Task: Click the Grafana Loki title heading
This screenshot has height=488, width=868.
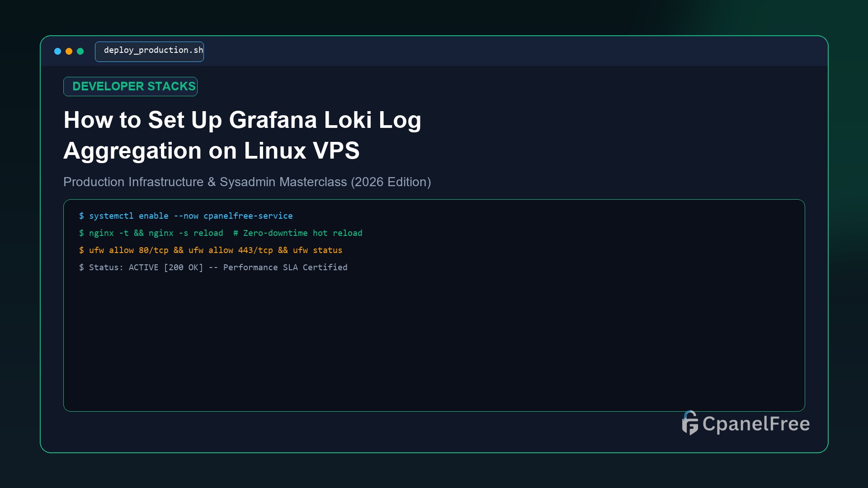Action: (242, 135)
